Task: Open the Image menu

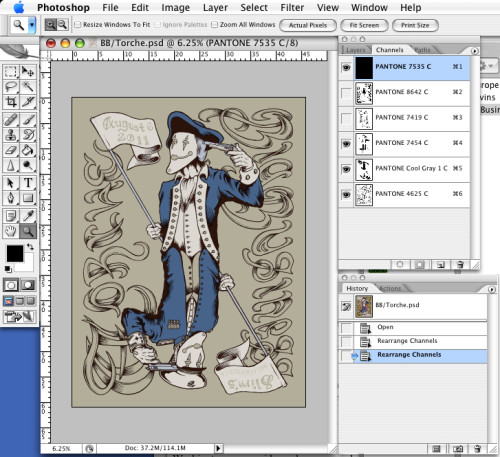Action: [175, 8]
